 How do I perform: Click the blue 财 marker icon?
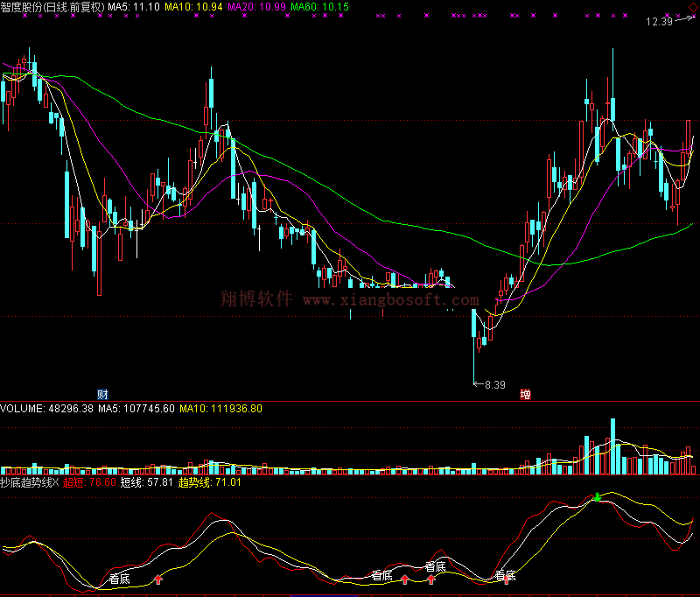point(102,394)
